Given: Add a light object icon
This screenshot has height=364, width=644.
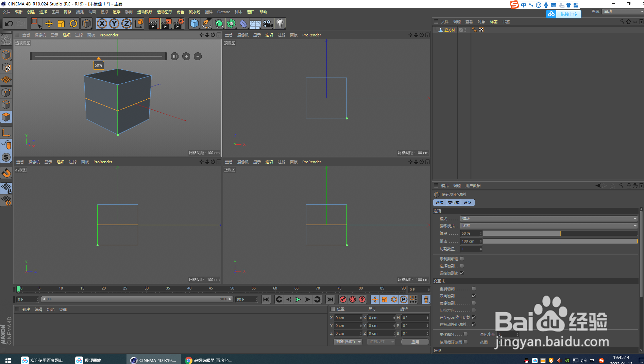Looking at the screenshot, I should click(280, 23).
